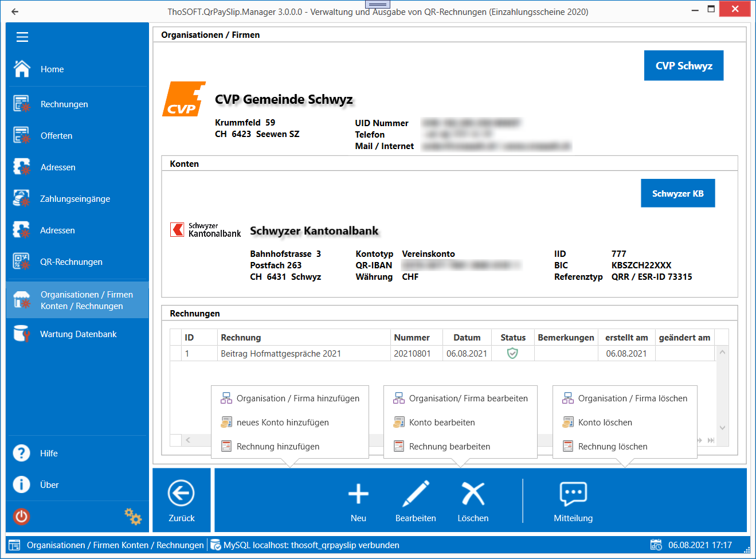Click the Zurück back arrow
The height and width of the screenshot is (559, 756).
click(x=181, y=493)
